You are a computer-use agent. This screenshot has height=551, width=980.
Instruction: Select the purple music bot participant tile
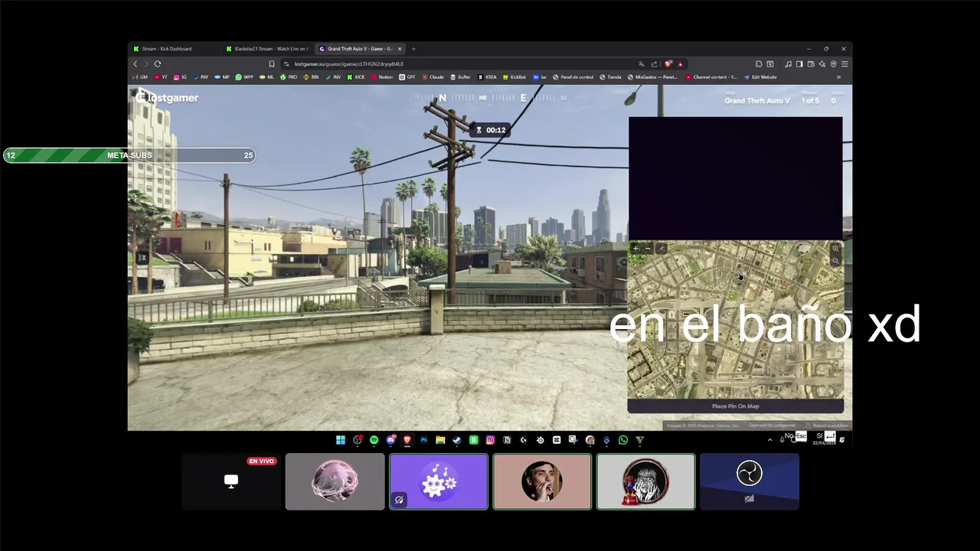pos(439,481)
